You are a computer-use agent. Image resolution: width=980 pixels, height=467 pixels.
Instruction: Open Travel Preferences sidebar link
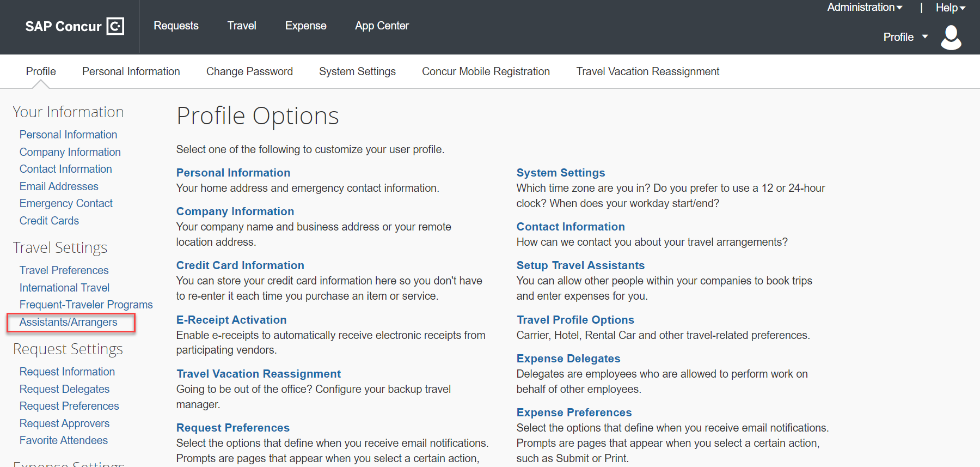click(x=64, y=270)
